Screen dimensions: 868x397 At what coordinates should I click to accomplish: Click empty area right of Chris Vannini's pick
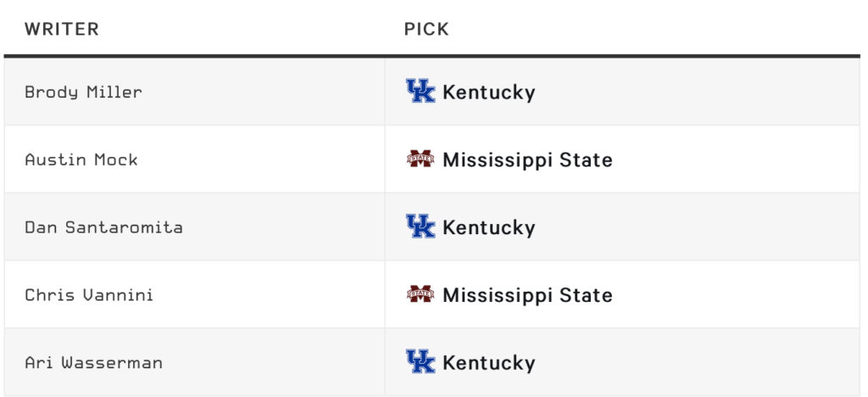(x=737, y=294)
